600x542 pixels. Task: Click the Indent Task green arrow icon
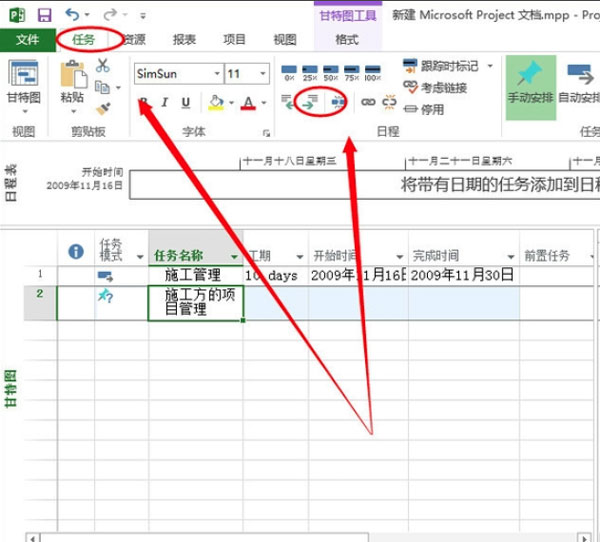[311, 101]
